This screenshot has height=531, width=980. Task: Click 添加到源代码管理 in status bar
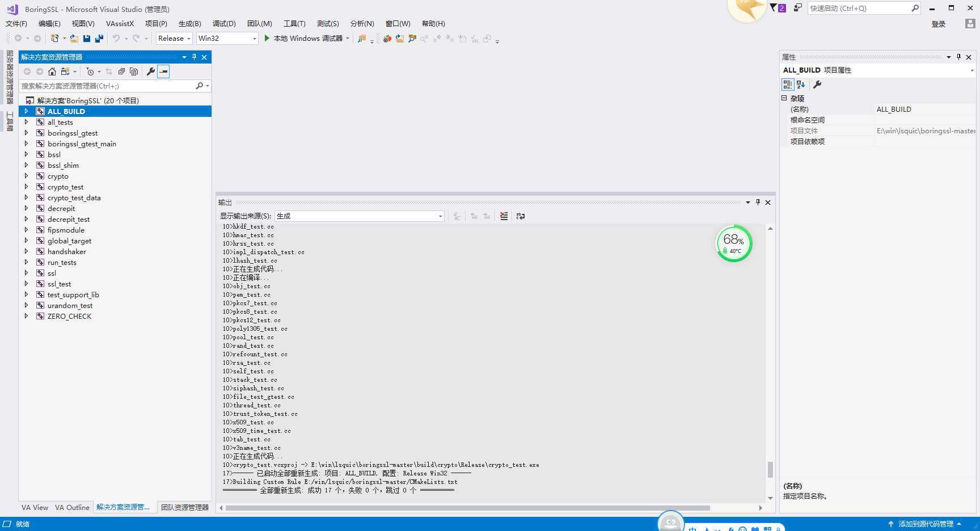(925, 524)
